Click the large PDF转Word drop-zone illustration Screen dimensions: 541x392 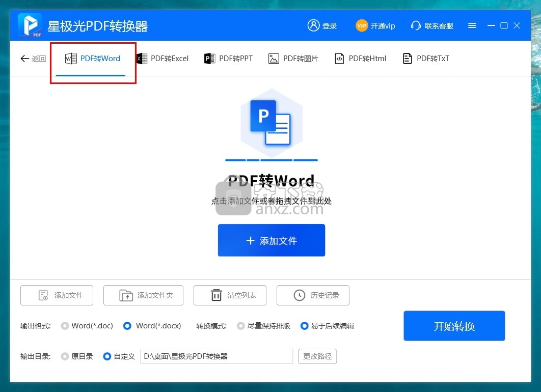[x=272, y=123]
